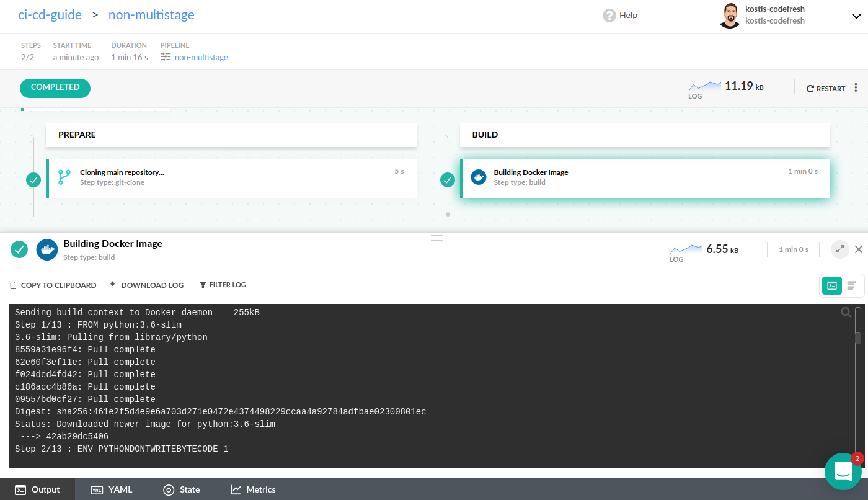868x500 pixels.
Task: Open the Metrics tab
Action: pyautogui.click(x=253, y=489)
